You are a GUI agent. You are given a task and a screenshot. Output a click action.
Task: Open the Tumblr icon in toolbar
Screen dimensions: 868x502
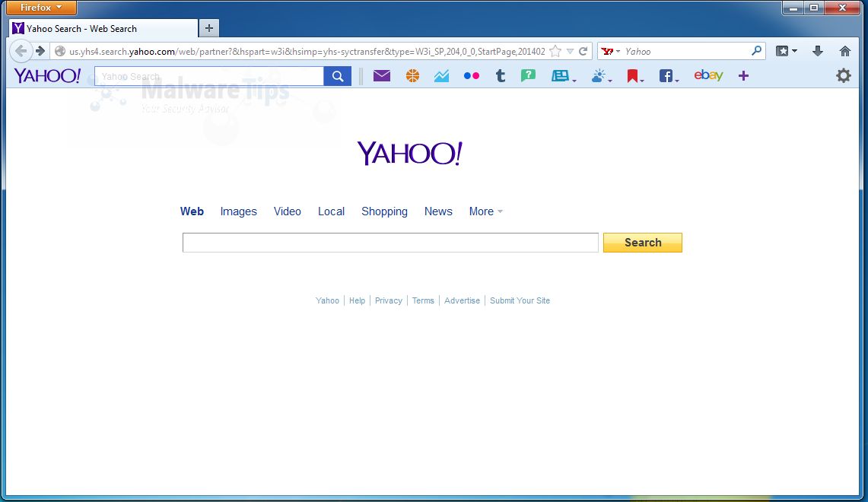pyautogui.click(x=501, y=76)
